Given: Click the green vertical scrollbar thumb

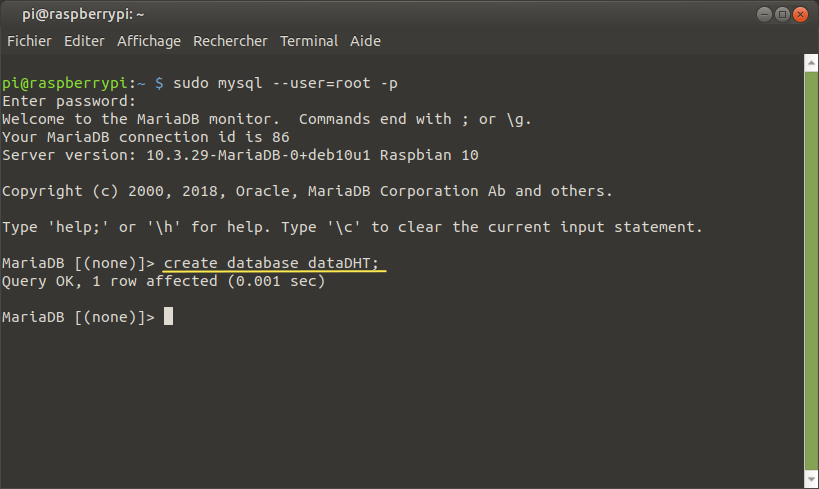Looking at the screenshot, I should 811,271.
